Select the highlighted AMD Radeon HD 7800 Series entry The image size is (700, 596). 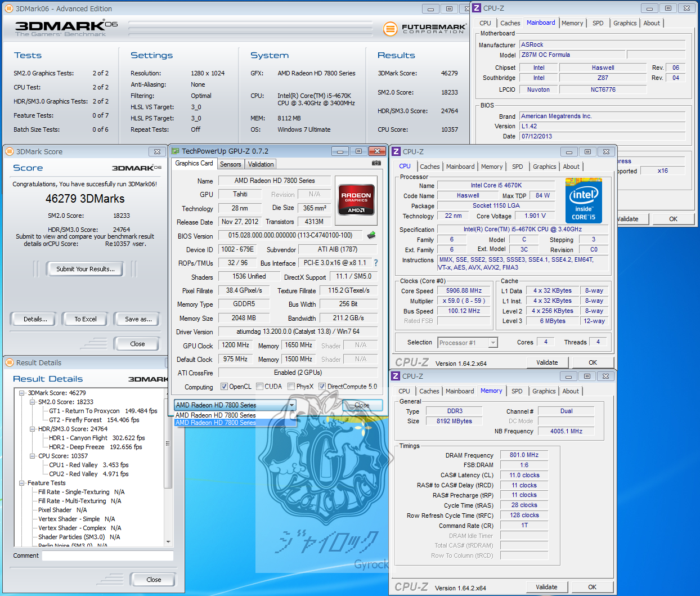coord(235,423)
